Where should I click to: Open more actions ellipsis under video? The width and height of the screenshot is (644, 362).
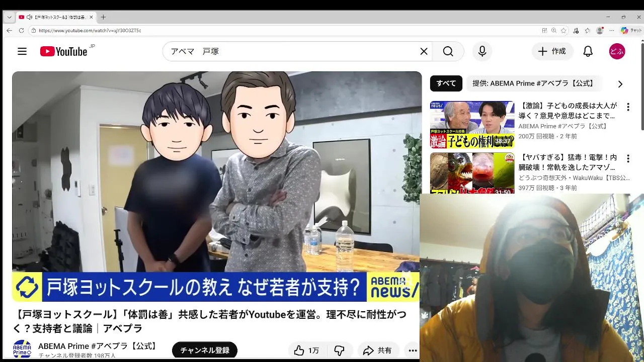pos(413,350)
